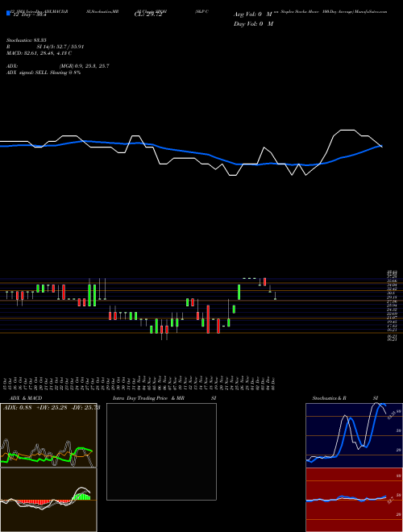Click the 'ADX & MACD' panel heading
The width and height of the screenshot is (403, 532).
(x=26, y=398)
